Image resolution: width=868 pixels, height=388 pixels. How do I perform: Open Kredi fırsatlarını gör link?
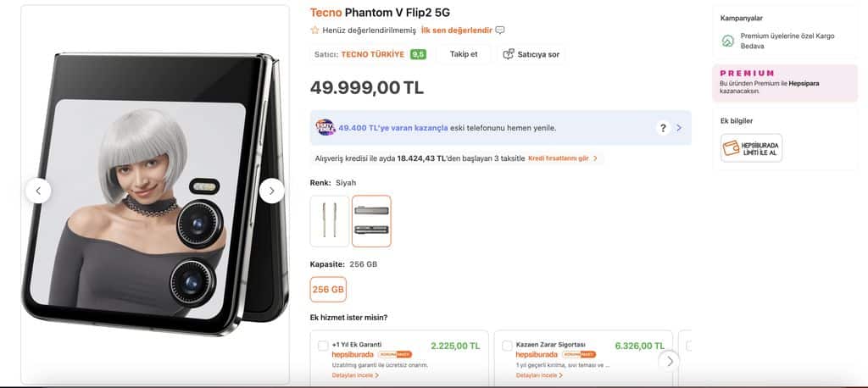pyautogui.click(x=563, y=158)
